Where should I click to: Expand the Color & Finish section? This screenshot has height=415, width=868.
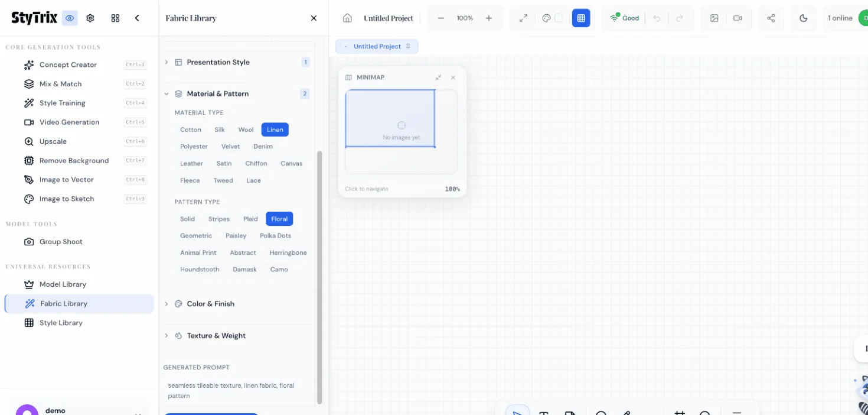coord(210,304)
